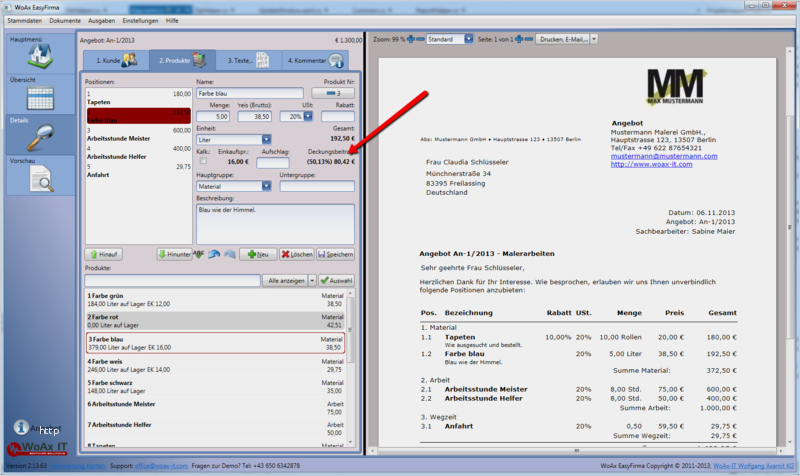
Task: Click the blue info icon in sidebar
Action: [21, 427]
